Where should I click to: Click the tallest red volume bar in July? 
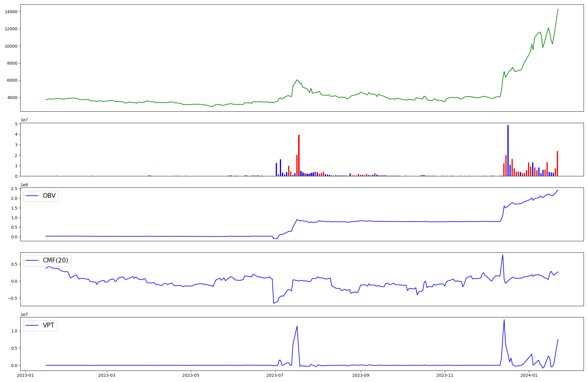pyautogui.click(x=299, y=155)
